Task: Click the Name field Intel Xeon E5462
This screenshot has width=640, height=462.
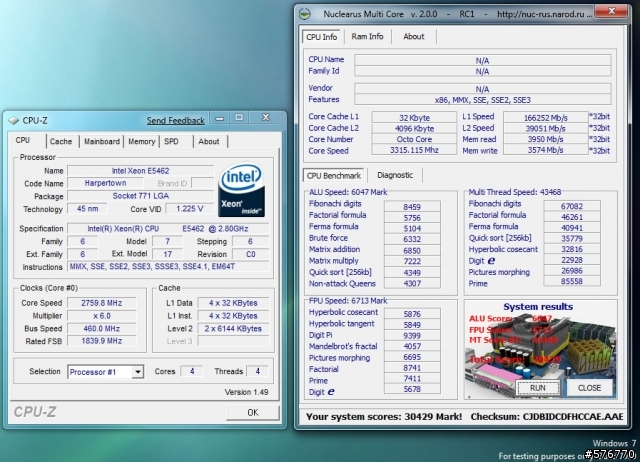Action: (x=140, y=171)
